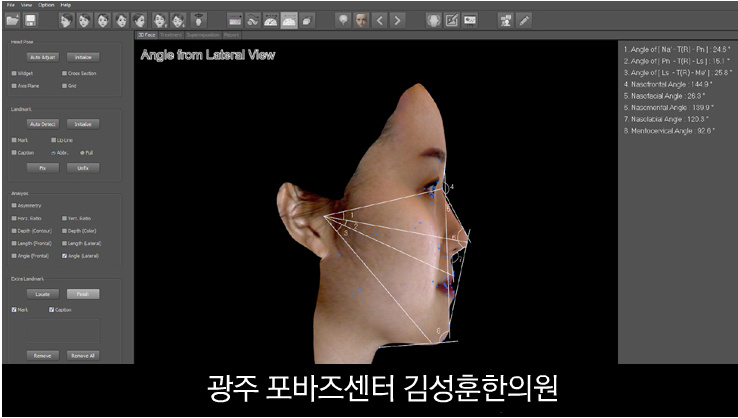Screen dimensions: 738x418
Task: Click the Nasofrontal Angle measurement entry
Action: click(668, 84)
